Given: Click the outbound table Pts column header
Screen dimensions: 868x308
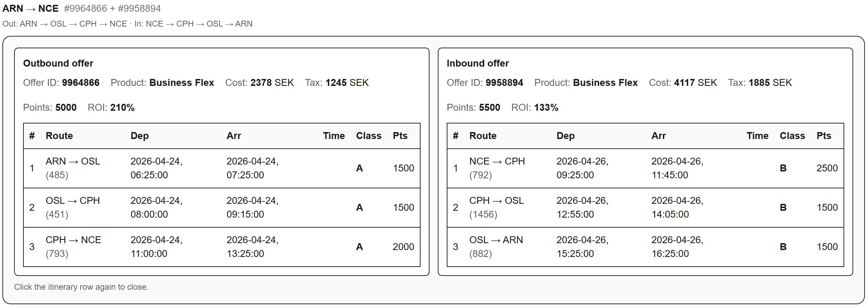Looking at the screenshot, I should click(400, 136).
